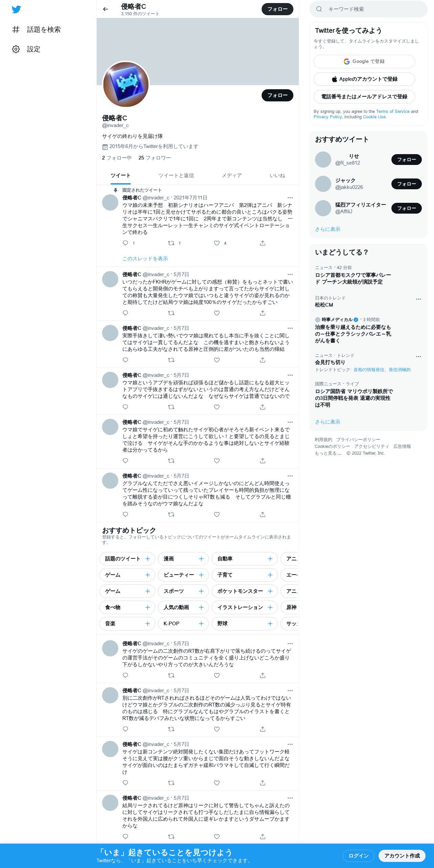Choose 電話番号またはメールアドレスで登録
The image size is (434, 868).
click(364, 97)
